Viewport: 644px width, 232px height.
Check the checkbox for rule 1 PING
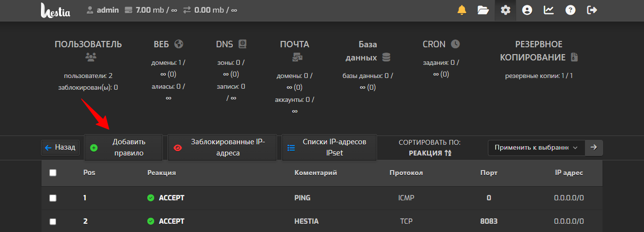click(x=53, y=198)
